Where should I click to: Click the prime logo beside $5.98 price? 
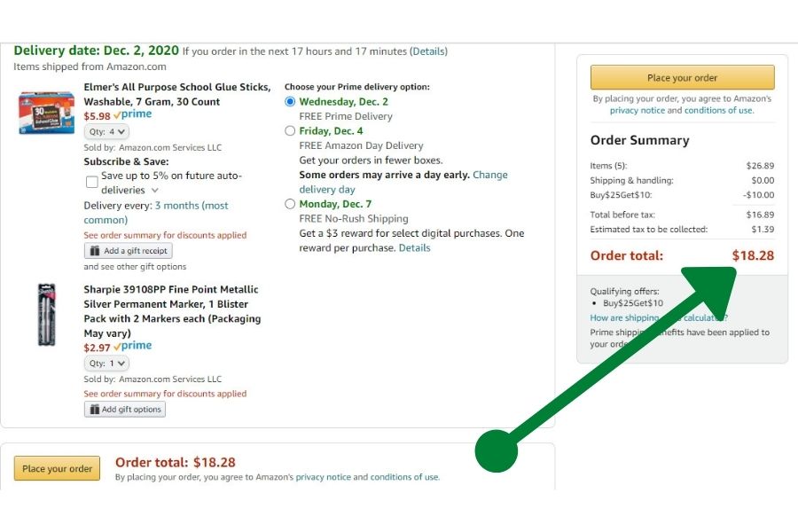[133, 114]
